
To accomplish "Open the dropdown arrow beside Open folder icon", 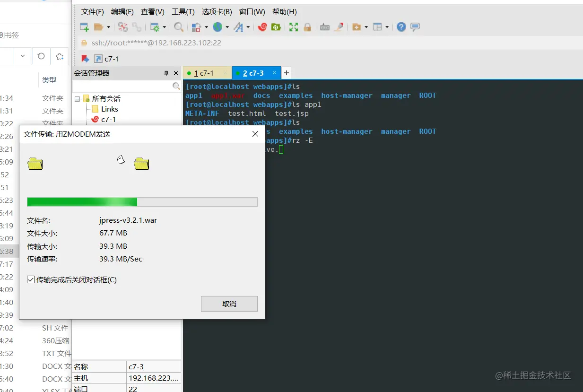I will click(108, 27).
